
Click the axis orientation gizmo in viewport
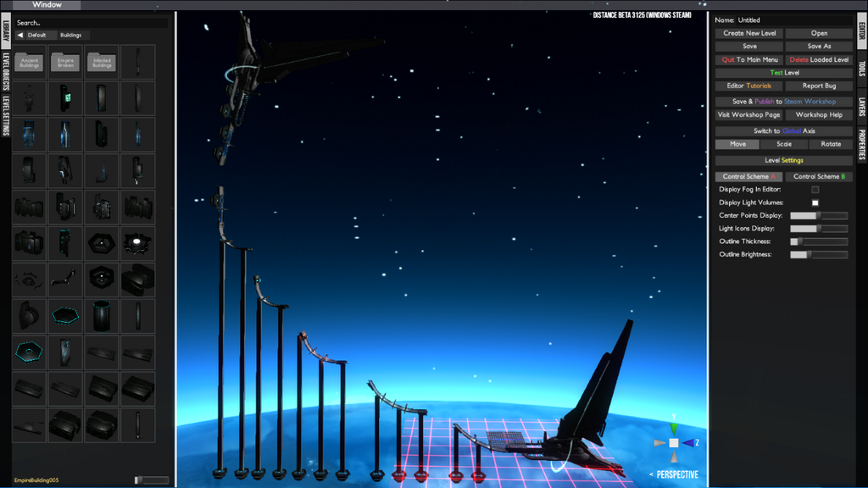(674, 442)
